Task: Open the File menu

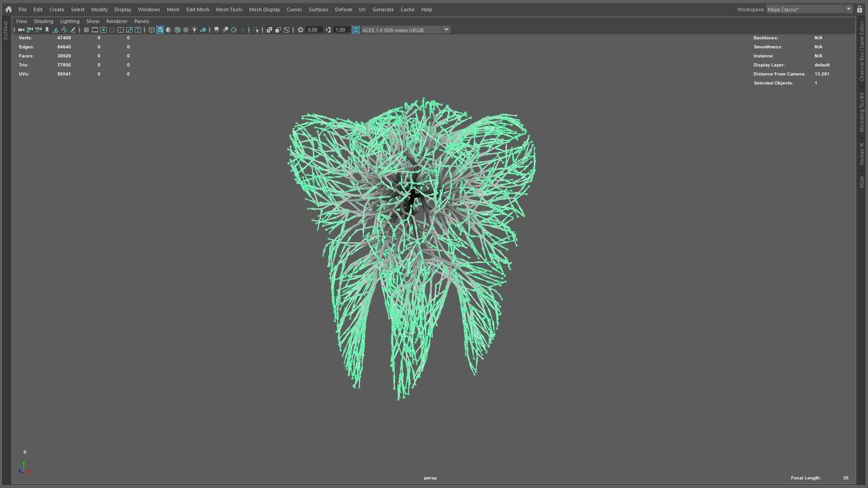Action: coord(22,9)
